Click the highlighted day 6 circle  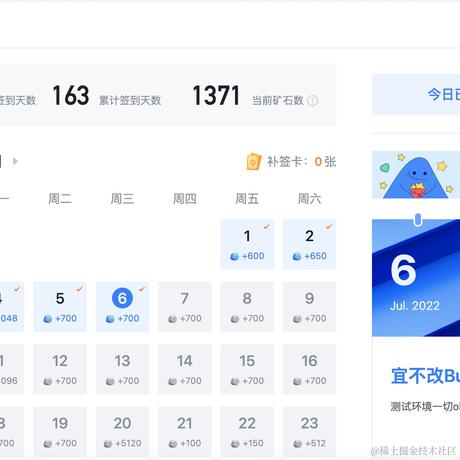tap(122, 298)
